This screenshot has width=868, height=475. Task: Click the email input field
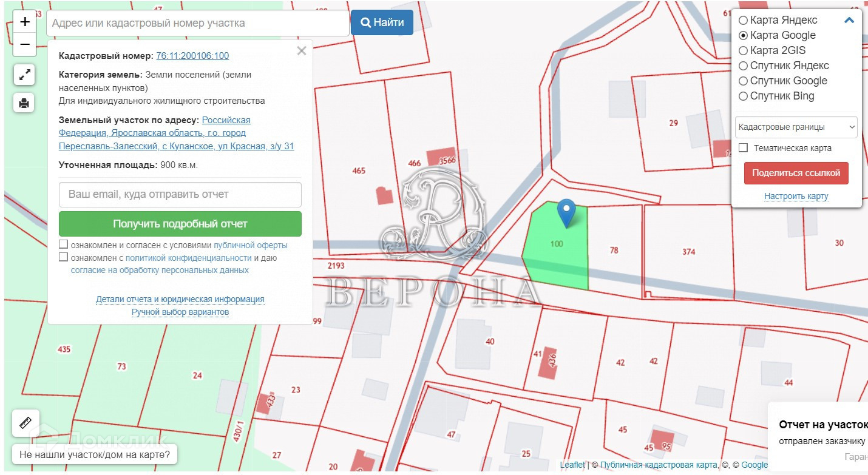click(180, 195)
